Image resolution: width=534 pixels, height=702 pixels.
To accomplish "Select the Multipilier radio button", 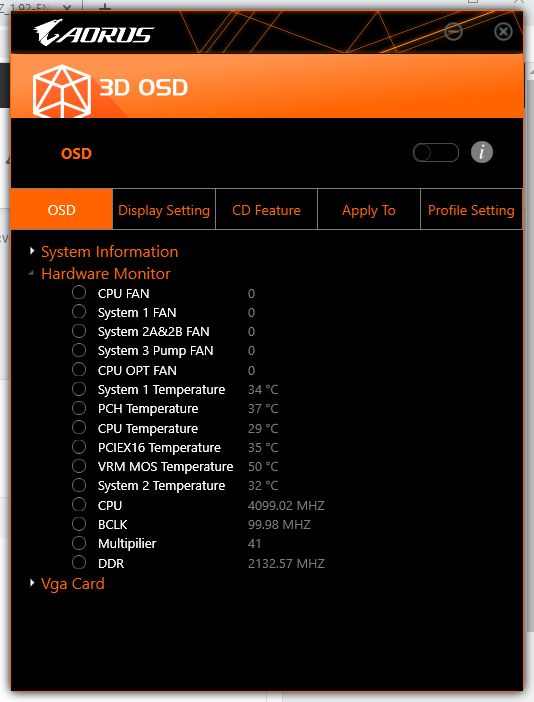I will [x=79, y=543].
